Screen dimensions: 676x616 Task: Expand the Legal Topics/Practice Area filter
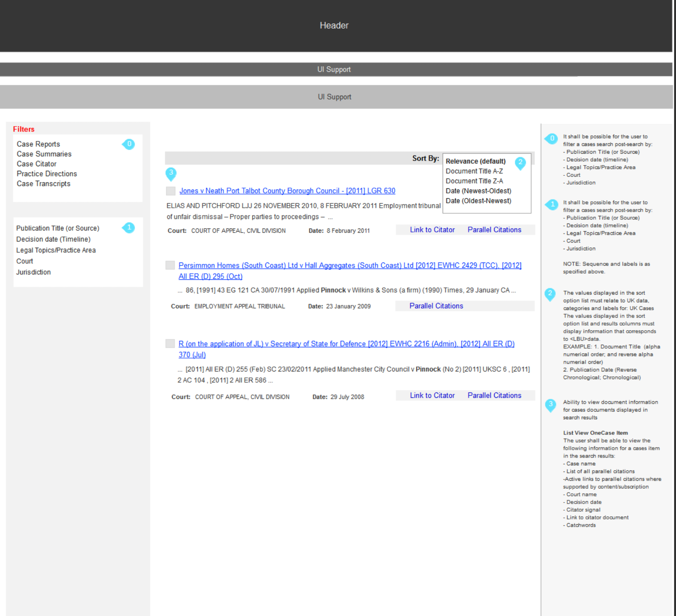click(x=56, y=250)
